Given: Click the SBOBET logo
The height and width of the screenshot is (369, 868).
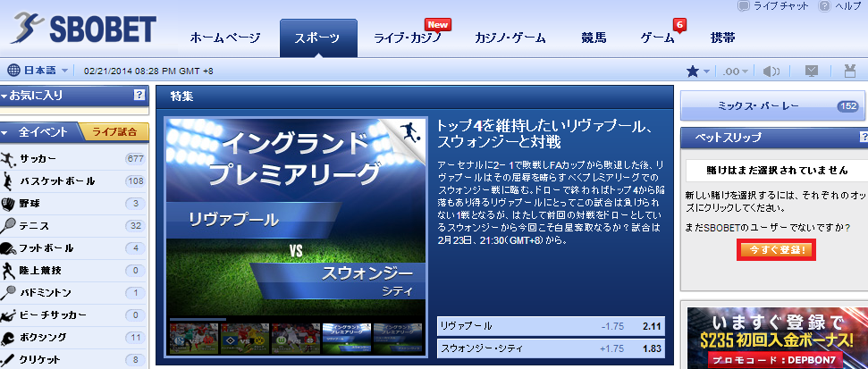Looking at the screenshot, I should click(84, 29).
